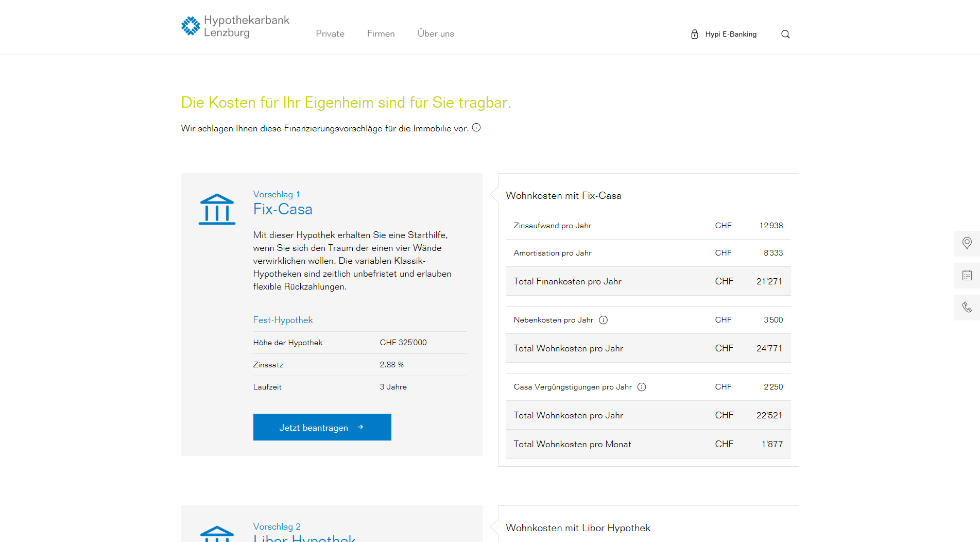The width and height of the screenshot is (980, 542).
Task: Open the Firmen menu
Action: click(381, 33)
